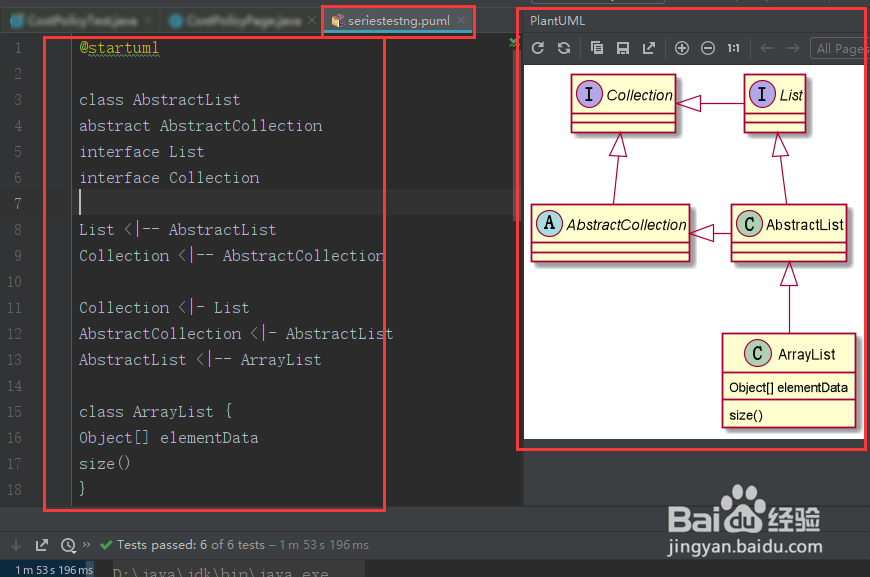The image size is (870, 577).
Task: Go to previous PlantUML page
Action: coord(767,48)
